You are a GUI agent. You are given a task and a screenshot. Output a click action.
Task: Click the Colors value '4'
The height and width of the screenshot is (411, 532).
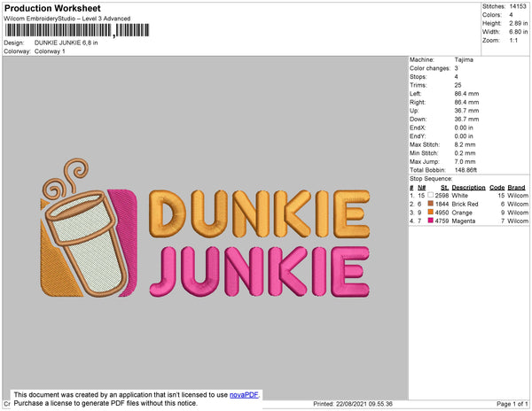(511, 15)
